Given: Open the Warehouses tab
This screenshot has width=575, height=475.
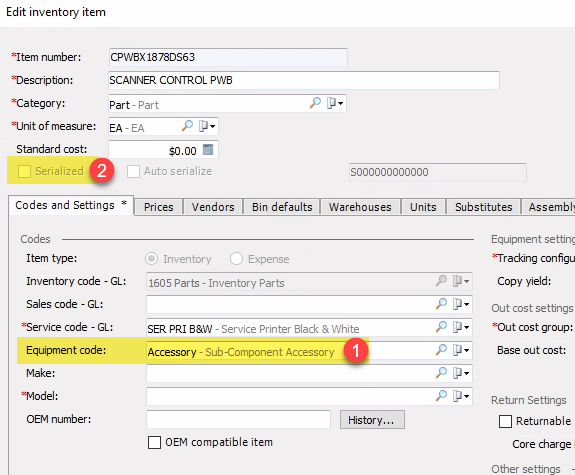Looking at the screenshot, I should (x=360, y=207).
